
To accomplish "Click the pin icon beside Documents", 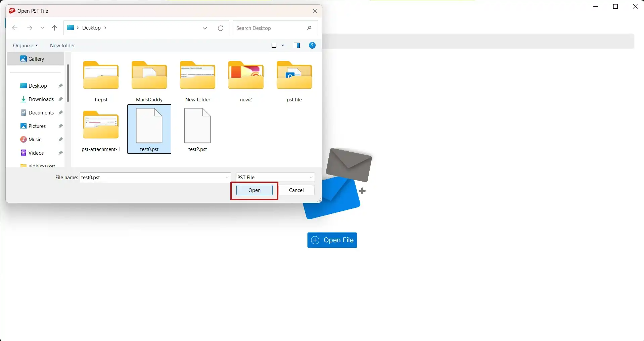I will tap(61, 113).
